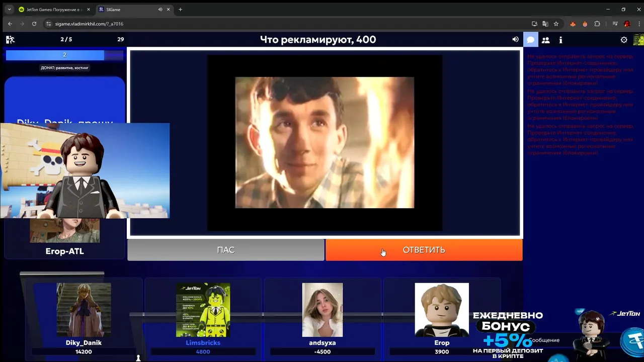The width and height of the screenshot is (644, 362).
Task: Click the andsyxa player name
Action: pyautogui.click(x=323, y=343)
